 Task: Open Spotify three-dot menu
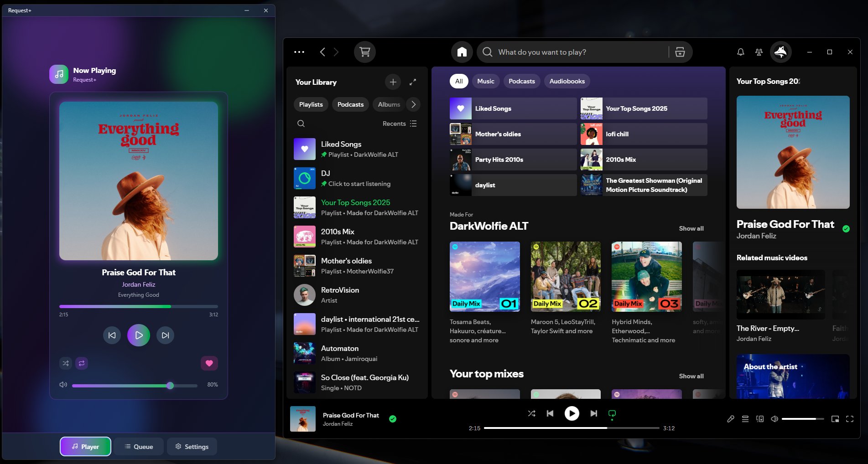click(299, 52)
